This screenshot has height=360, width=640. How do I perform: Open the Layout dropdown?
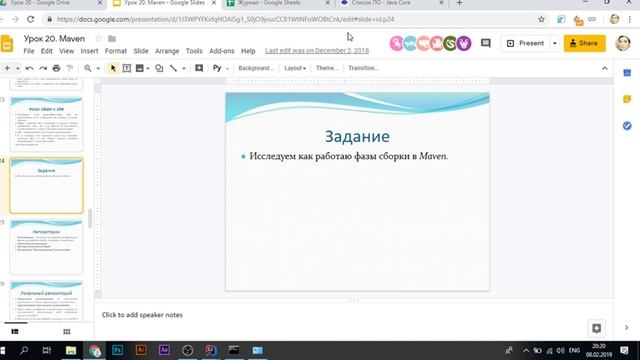pyautogui.click(x=295, y=68)
